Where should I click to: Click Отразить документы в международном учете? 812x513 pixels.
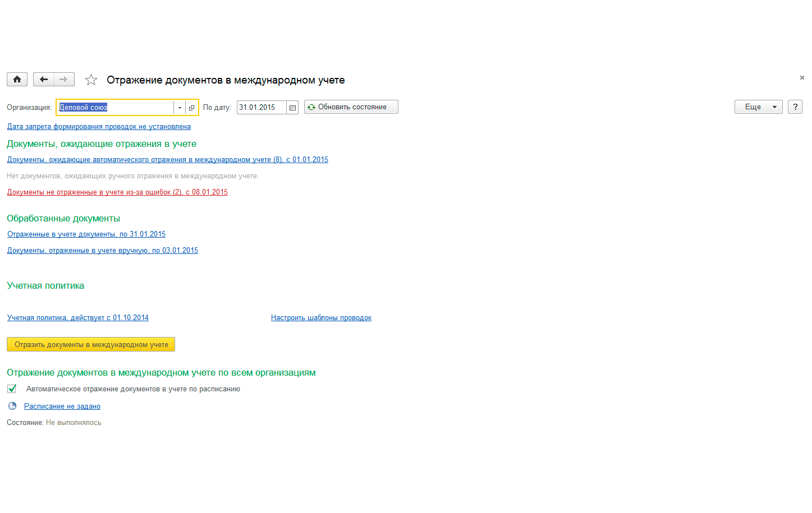tap(91, 344)
